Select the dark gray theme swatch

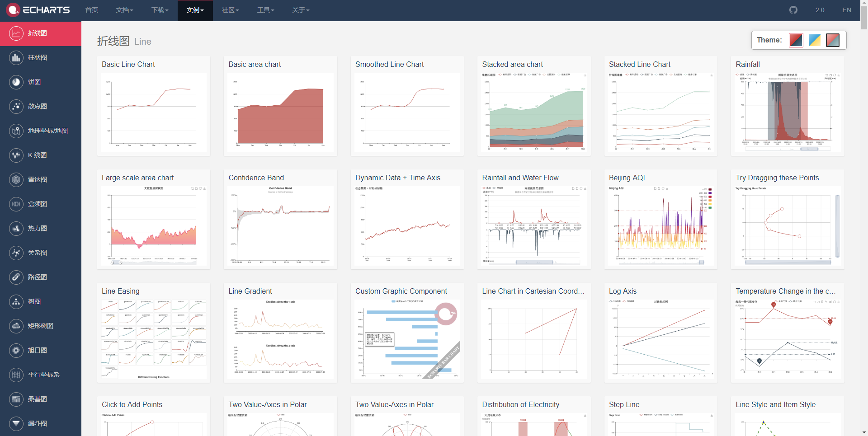[x=833, y=40]
